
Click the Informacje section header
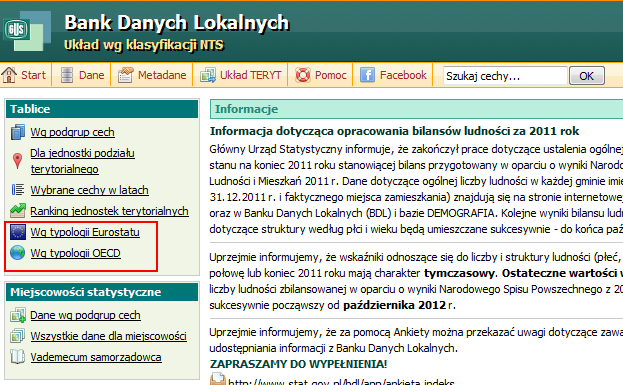pyautogui.click(x=416, y=109)
